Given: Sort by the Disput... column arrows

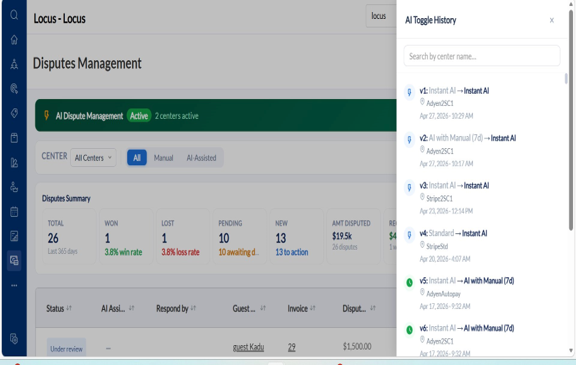Looking at the screenshot, I should [x=373, y=308].
